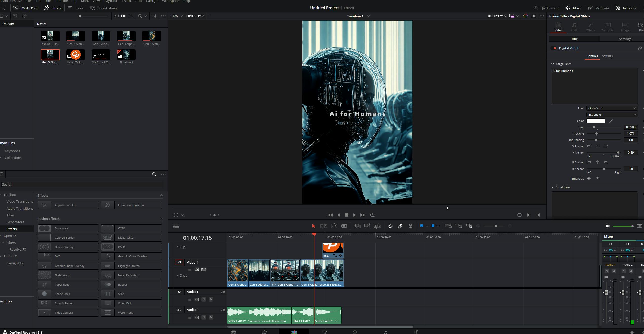Open the Font dropdown showing Open Sans
This screenshot has width=644, height=334.
[612, 108]
